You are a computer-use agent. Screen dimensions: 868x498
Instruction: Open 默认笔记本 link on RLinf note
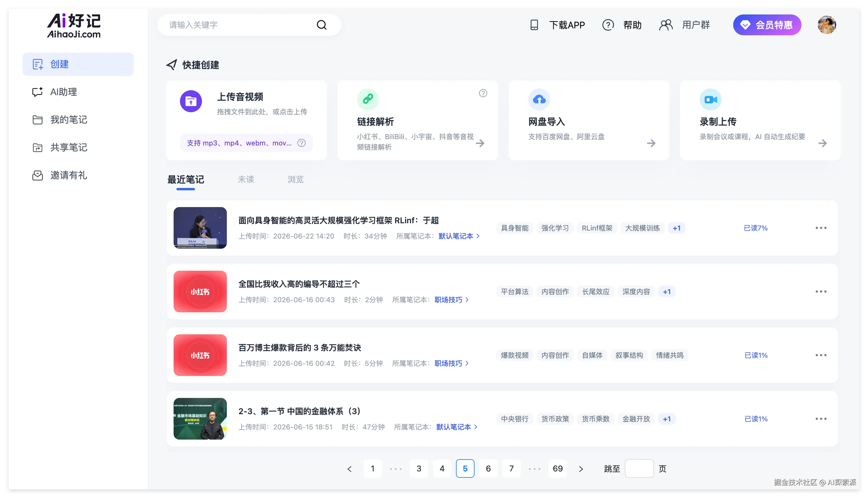pyautogui.click(x=459, y=236)
